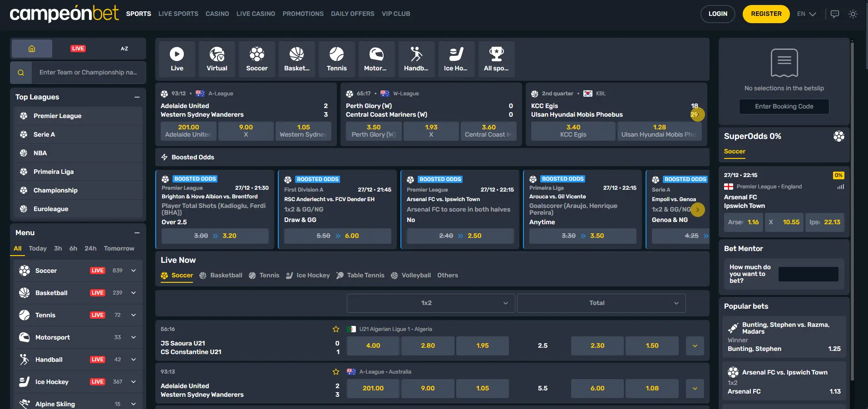Expand the Basketball menu category
The image size is (868, 409).
click(x=133, y=293)
